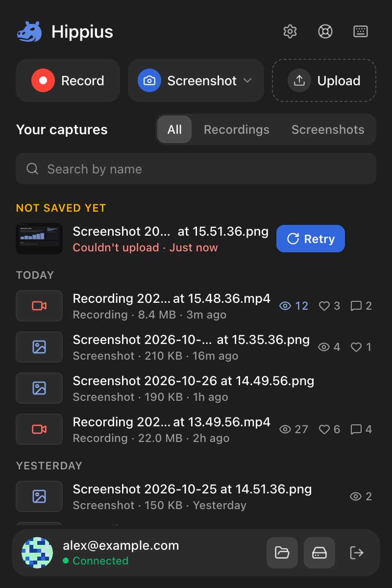Click the video icon for Recording 15.48.36
This screenshot has width=392, height=588.
tap(39, 306)
